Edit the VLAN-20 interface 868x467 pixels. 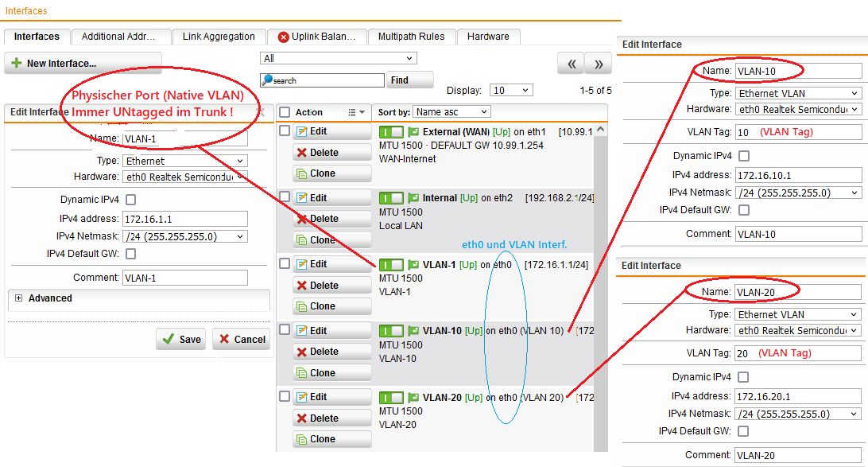pos(331,397)
